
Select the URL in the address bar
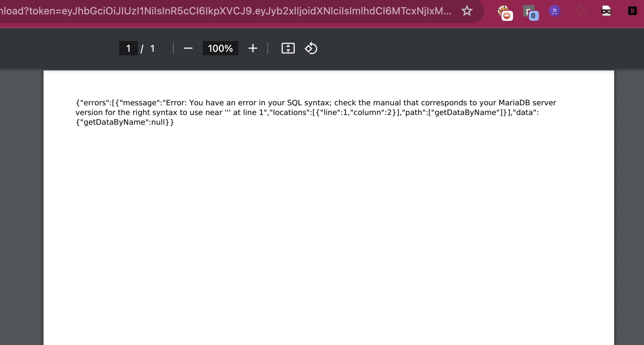(x=226, y=11)
